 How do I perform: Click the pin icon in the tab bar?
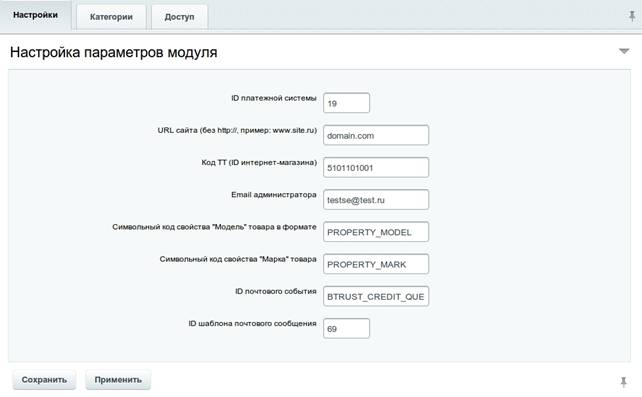coord(632,16)
